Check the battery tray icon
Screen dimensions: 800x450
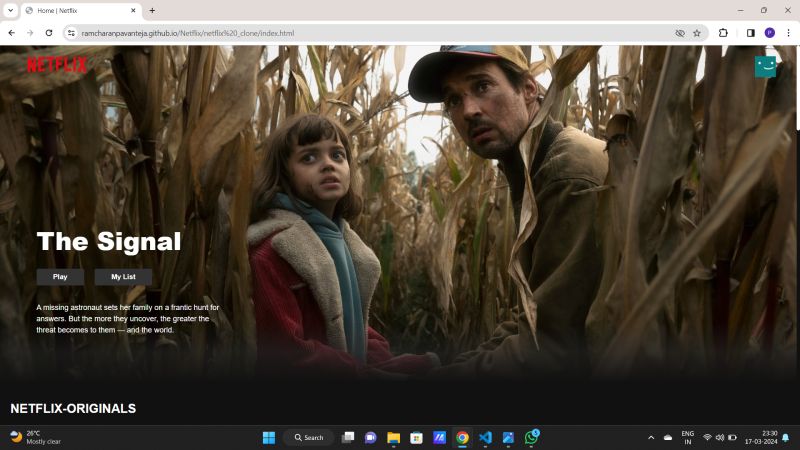click(x=732, y=438)
